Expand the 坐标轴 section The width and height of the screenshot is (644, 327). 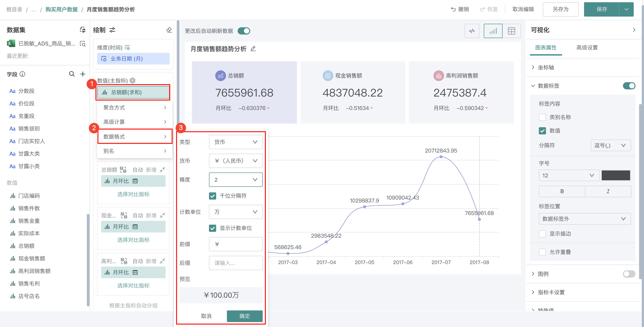click(x=546, y=67)
